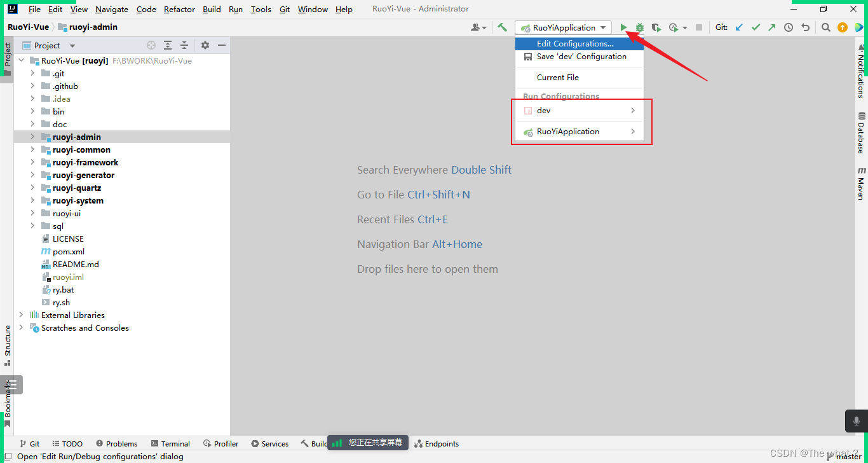
Task: Open the Maven side tool window
Action: click(862, 183)
